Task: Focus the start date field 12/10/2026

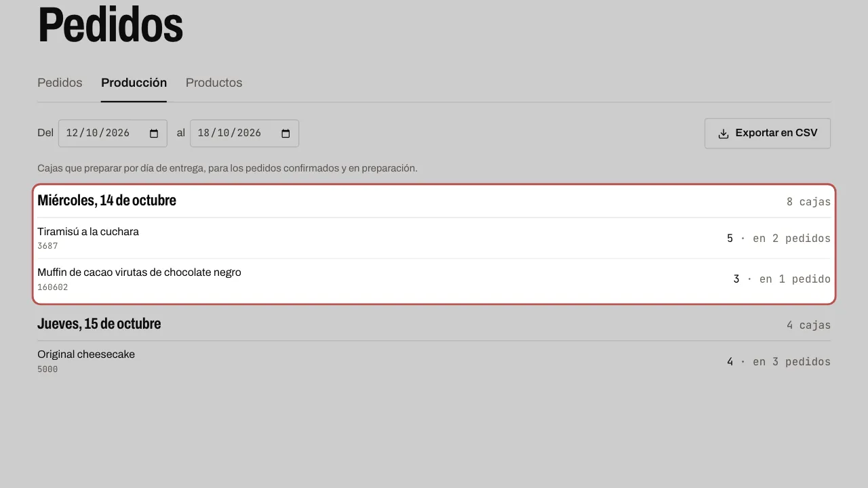Action: (113, 134)
